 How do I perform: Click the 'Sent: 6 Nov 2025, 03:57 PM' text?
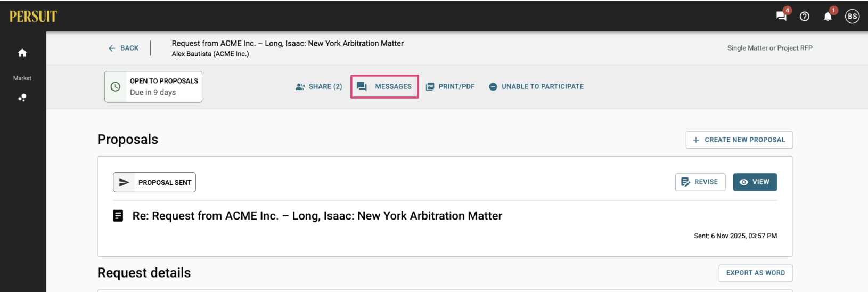coord(735,236)
